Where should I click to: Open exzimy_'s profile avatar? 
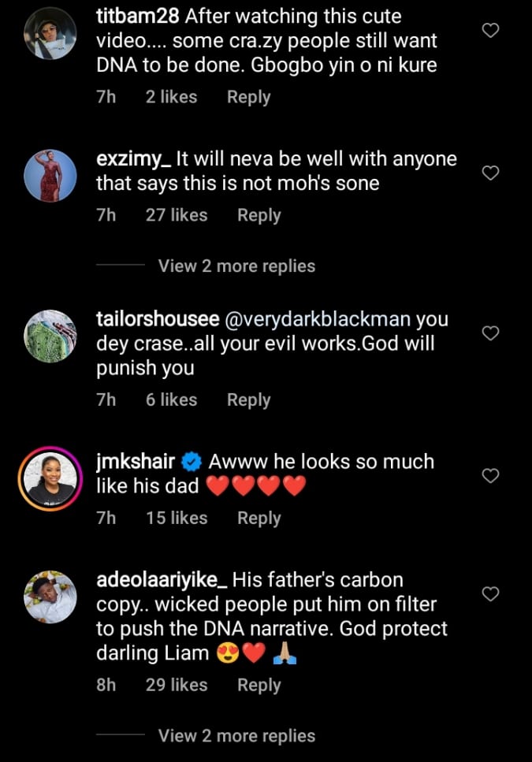pyautogui.click(x=50, y=176)
